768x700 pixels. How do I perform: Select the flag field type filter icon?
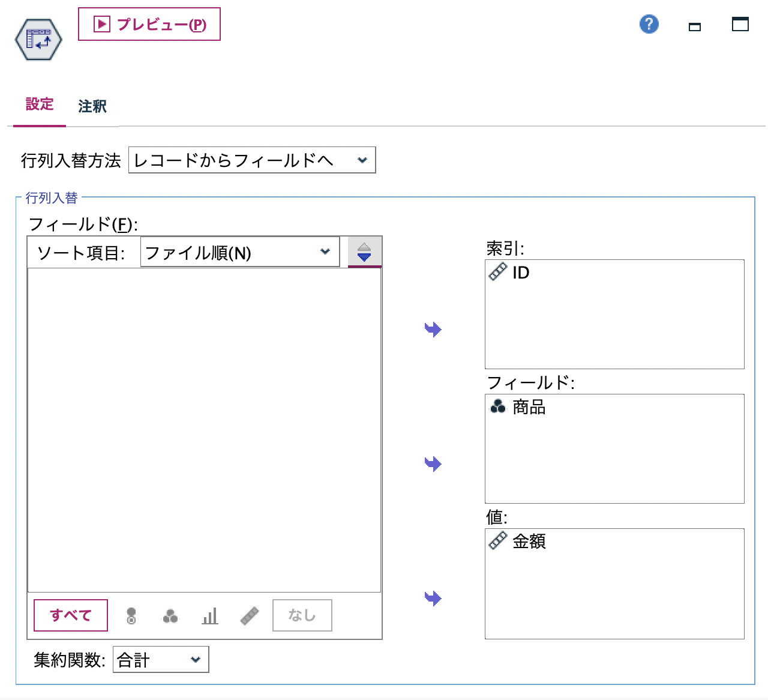pyautogui.click(x=131, y=615)
